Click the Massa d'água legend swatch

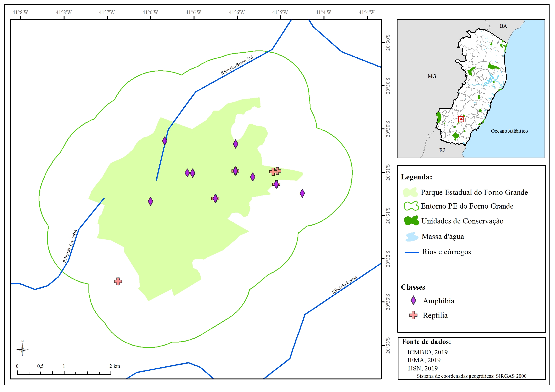pos(412,237)
